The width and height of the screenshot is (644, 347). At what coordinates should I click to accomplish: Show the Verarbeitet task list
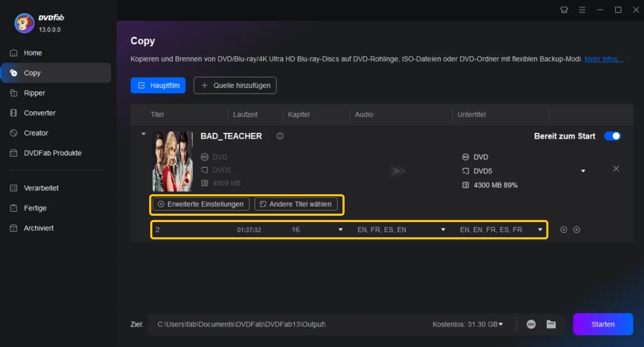click(x=41, y=188)
